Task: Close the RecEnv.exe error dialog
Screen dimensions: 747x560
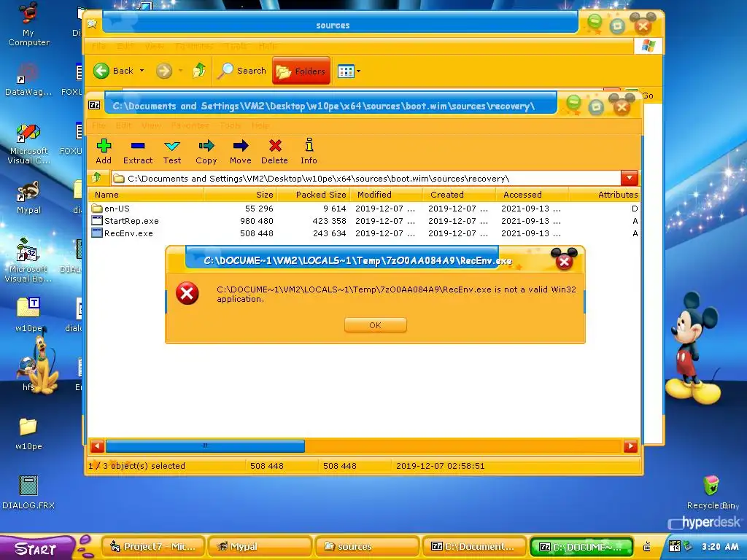Action: click(565, 260)
